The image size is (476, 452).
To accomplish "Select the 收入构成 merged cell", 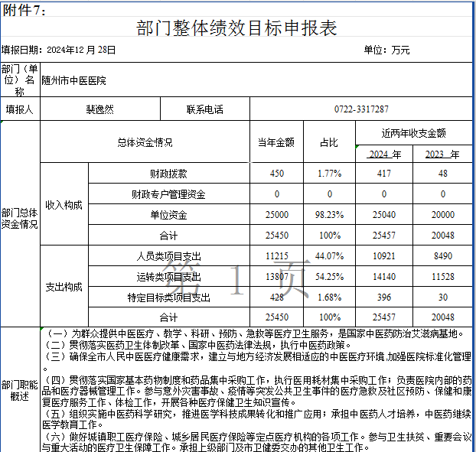I will click(x=64, y=204).
